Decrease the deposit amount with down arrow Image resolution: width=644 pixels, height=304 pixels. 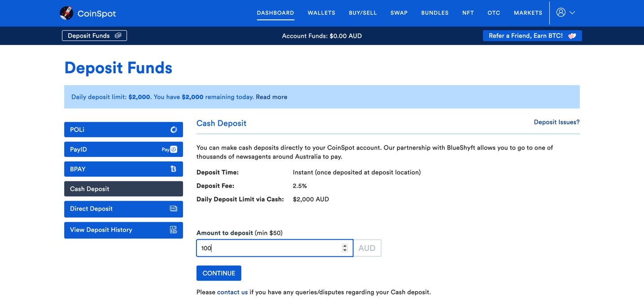[x=344, y=250]
